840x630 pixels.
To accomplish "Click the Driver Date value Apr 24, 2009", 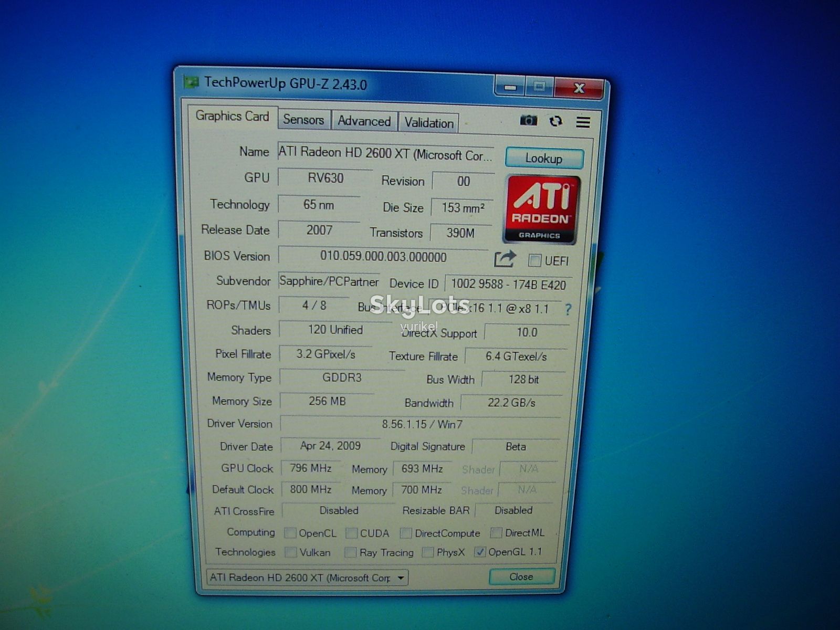I will coord(330,446).
